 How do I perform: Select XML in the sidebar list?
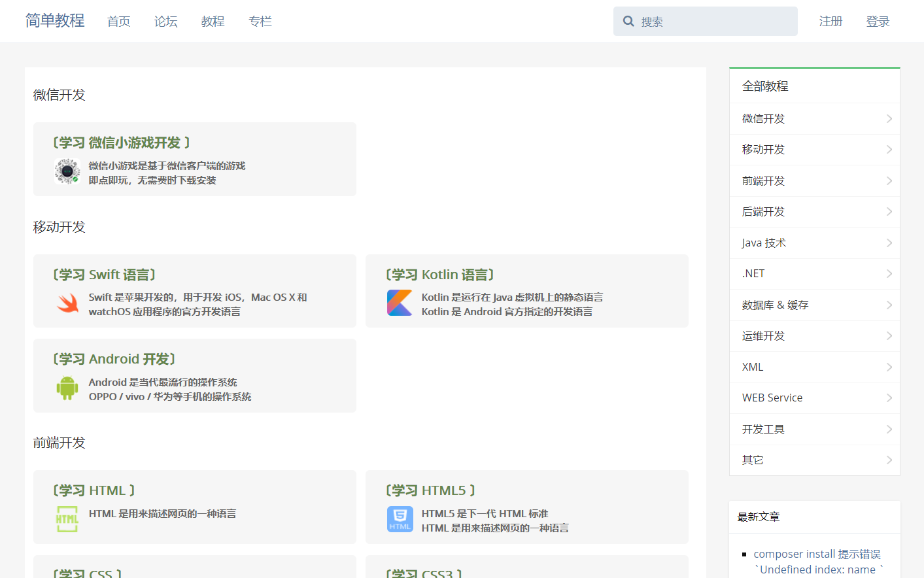(815, 367)
